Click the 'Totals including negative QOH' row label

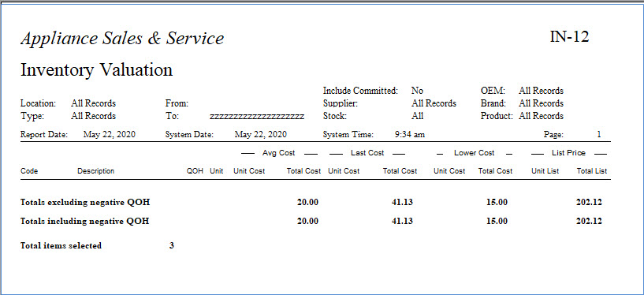pos(84,221)
